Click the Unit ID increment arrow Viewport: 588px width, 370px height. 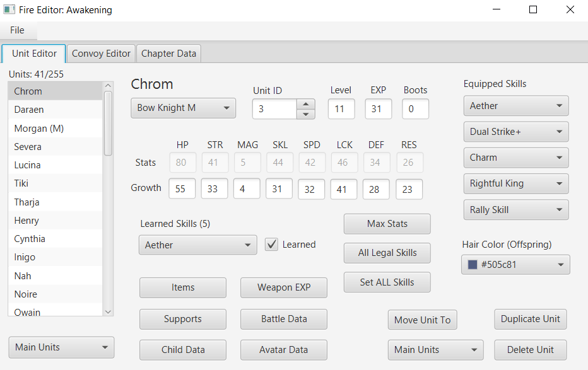pos(305,104)
